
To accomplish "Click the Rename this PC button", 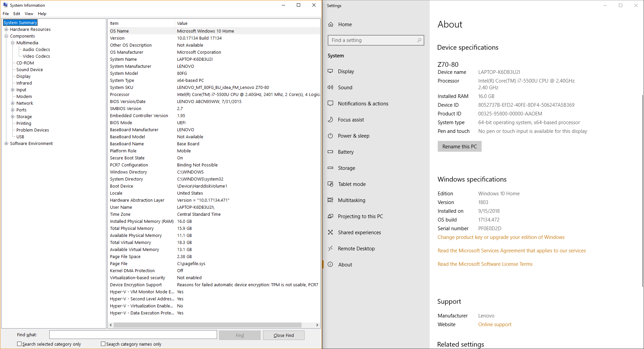I will [459, 146].
